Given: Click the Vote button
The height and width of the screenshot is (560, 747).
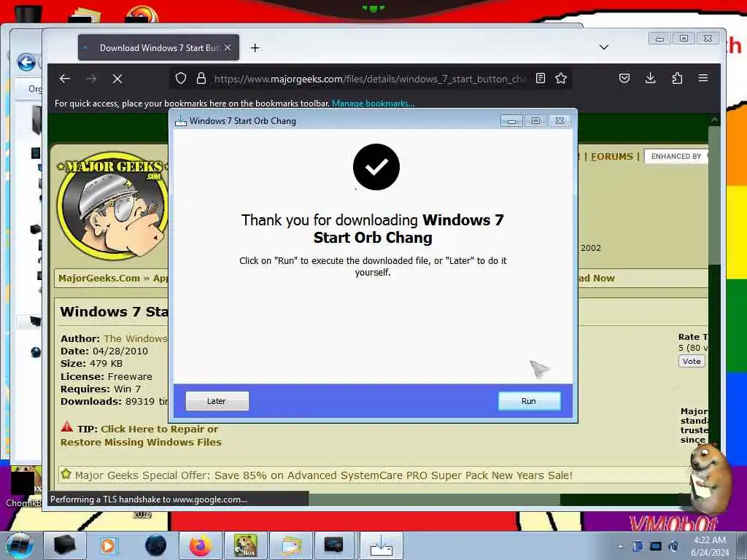Looking at the screenshot, I should click(692, 362).
